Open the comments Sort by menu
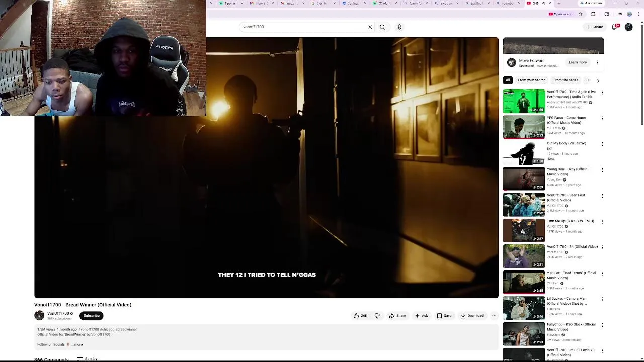The width and height of the screenshot is (644, 362). click(x=87, y=359)
